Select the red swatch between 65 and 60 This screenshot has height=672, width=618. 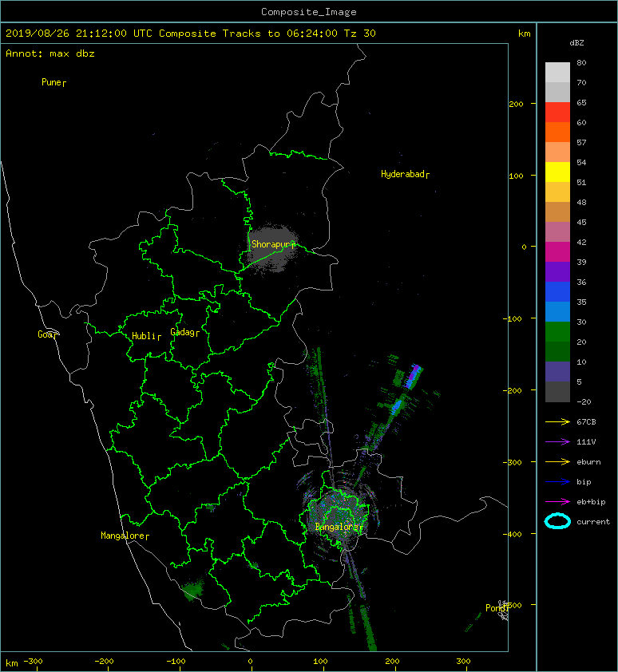(x=557, y=112)
